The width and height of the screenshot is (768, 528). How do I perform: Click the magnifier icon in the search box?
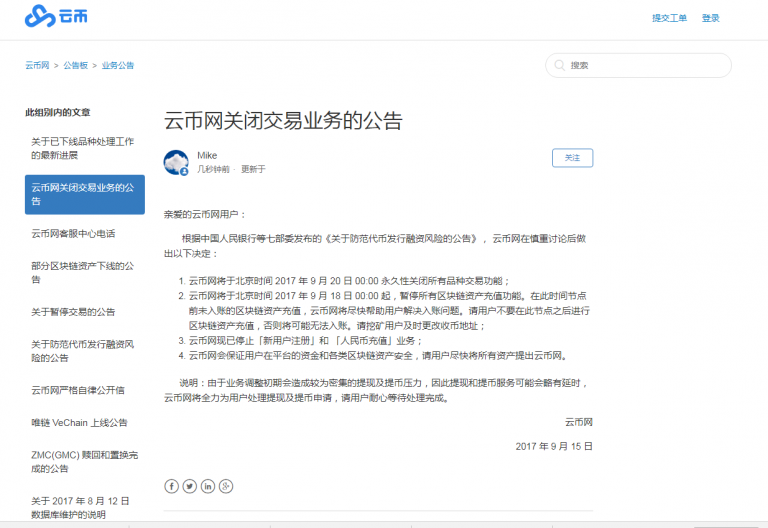[x=559, y=66]
